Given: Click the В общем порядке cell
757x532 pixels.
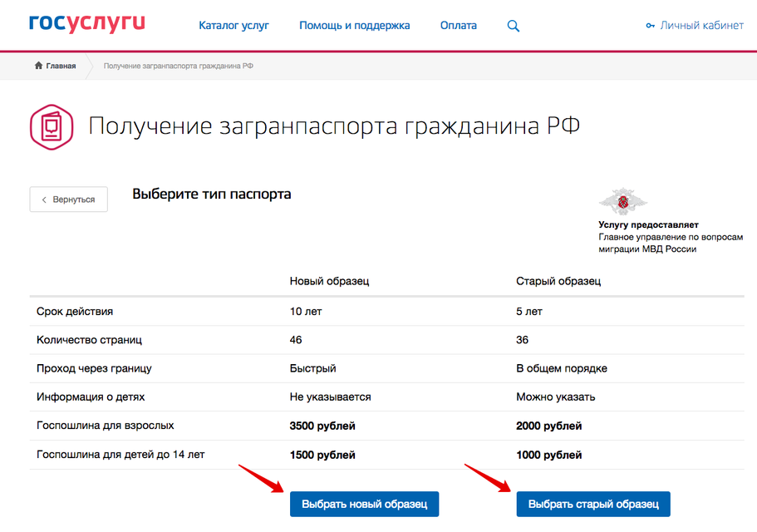Looking at the screenshot, I should coord(562,368).
